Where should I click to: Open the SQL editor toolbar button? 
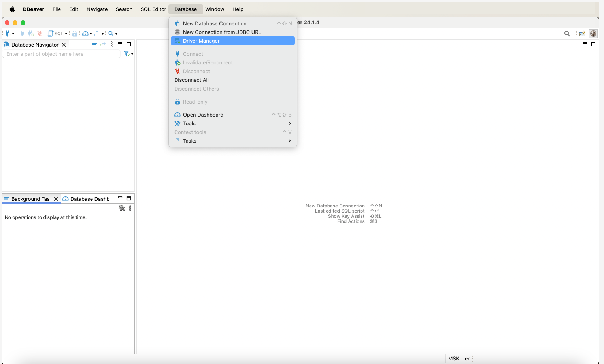tap(56, 34)
